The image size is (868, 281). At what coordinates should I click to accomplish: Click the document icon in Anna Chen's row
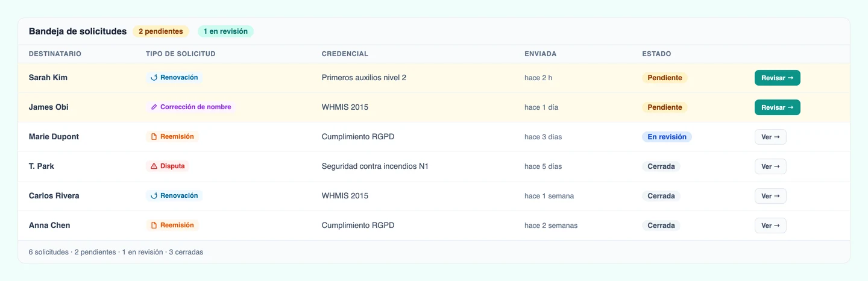pyautogui.click(x=154, y=226)
